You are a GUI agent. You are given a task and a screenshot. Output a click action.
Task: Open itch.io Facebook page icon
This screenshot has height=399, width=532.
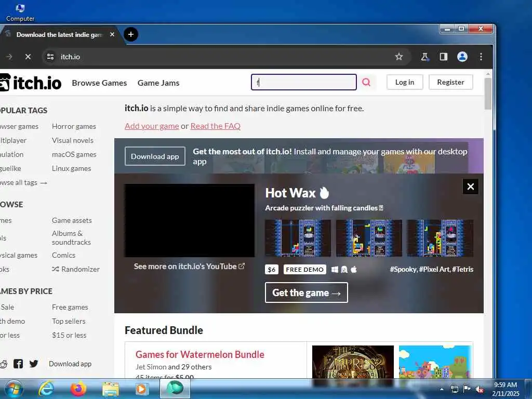[18, 364]
